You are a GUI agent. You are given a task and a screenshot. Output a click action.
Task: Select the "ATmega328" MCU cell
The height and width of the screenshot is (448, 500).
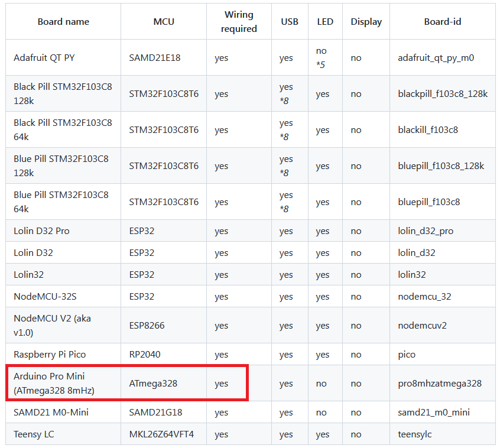[153, 384]
